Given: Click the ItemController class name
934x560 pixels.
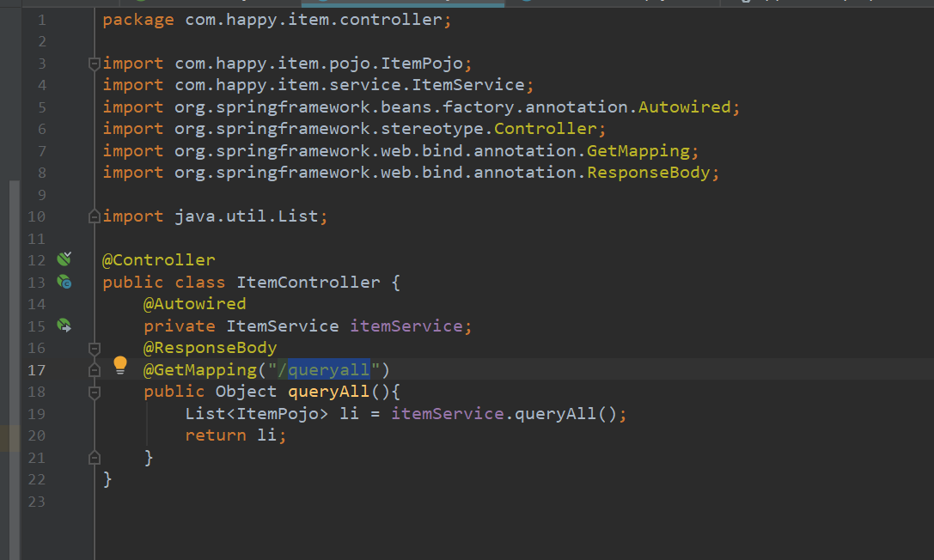Looking at the screenshot, I should click(x=308, y=283).
